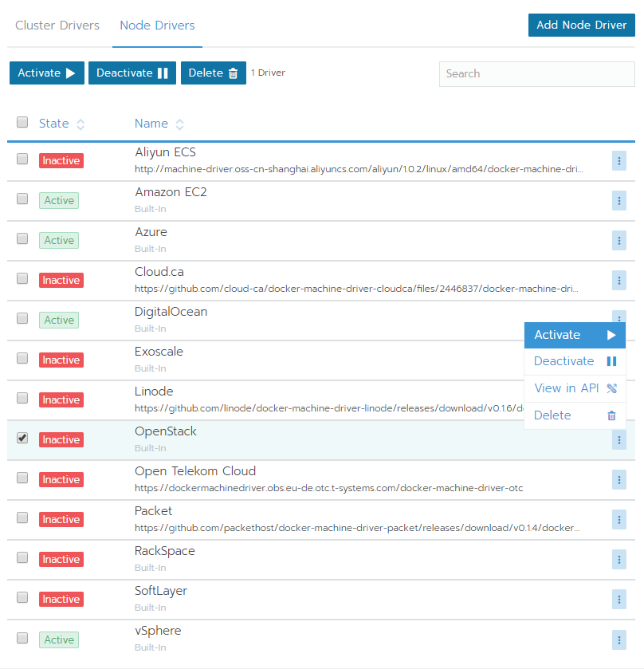Choose Activate in the context menu
The height and width of the screenshot is (669, 644).
[x=575, y=336]
